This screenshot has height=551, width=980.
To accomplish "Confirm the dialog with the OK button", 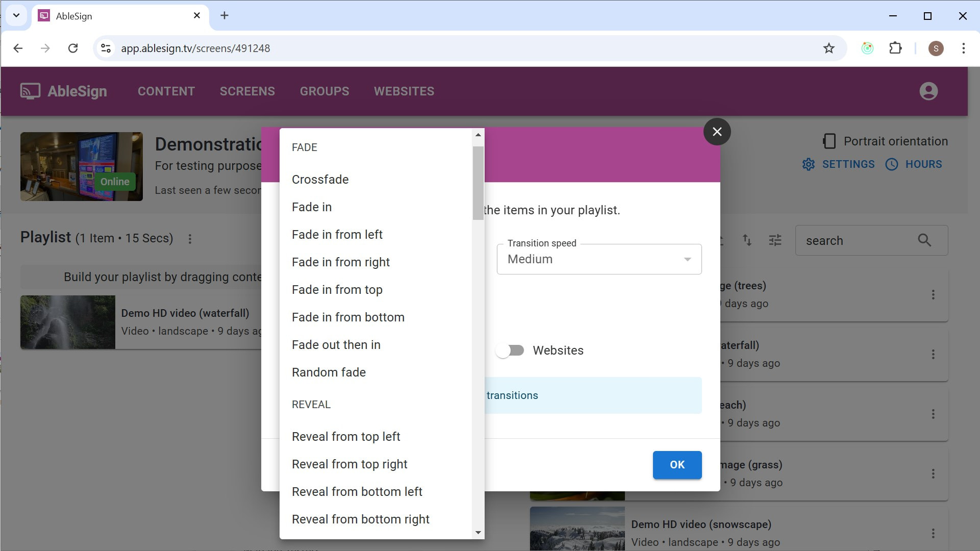I will [677, 465].
